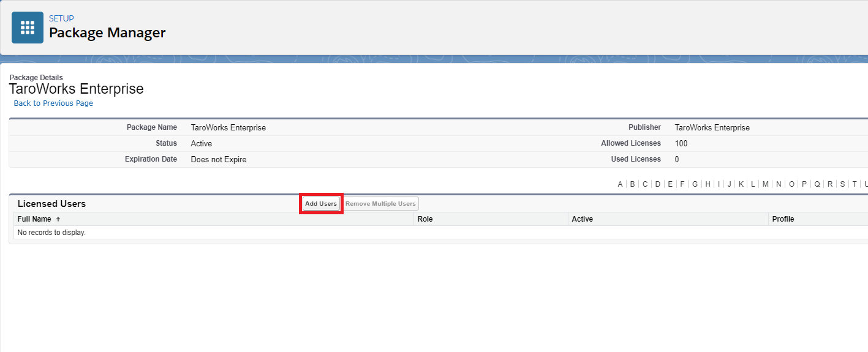This screenshot has height=352, width=868.
Task: Filter users by letter H
Action: click(x=708, y=184)
